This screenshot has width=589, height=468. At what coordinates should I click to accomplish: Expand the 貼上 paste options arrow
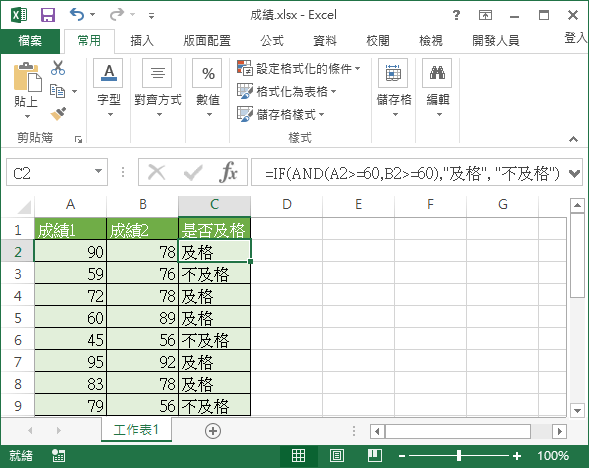tap(27, 116)
